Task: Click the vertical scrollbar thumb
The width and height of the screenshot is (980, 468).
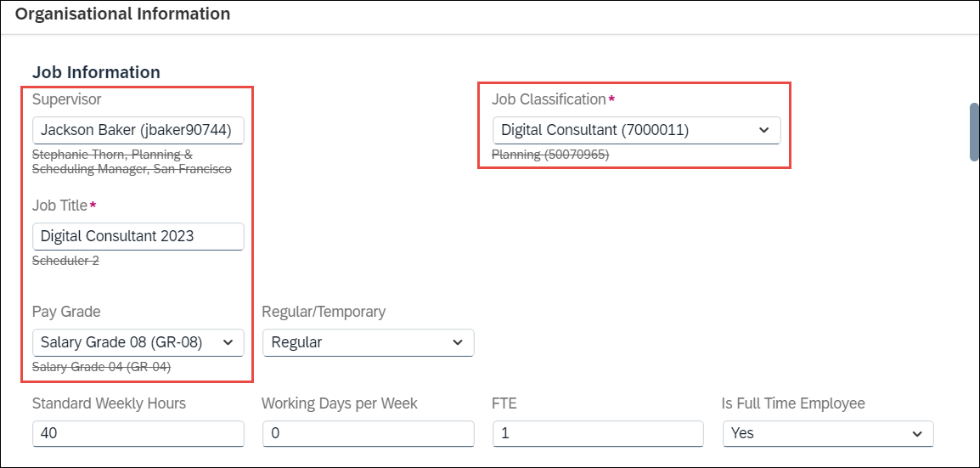Action: [x=975, y=132]
